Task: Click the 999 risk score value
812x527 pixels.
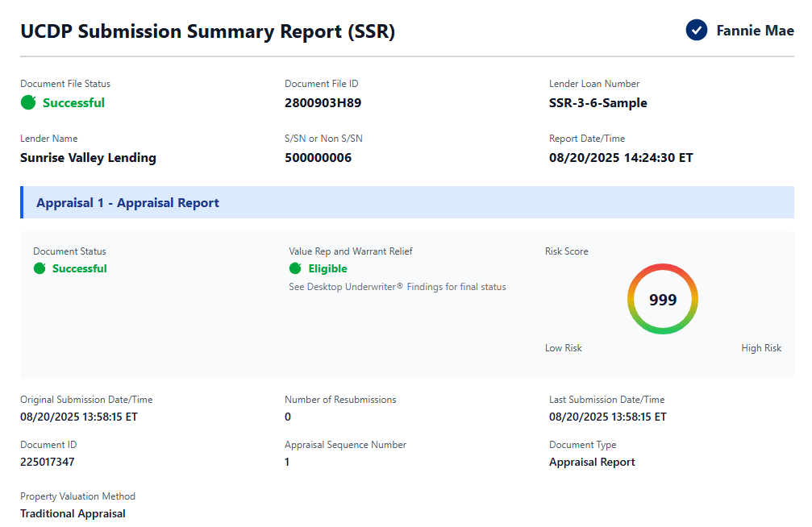Action: [663, 298]
